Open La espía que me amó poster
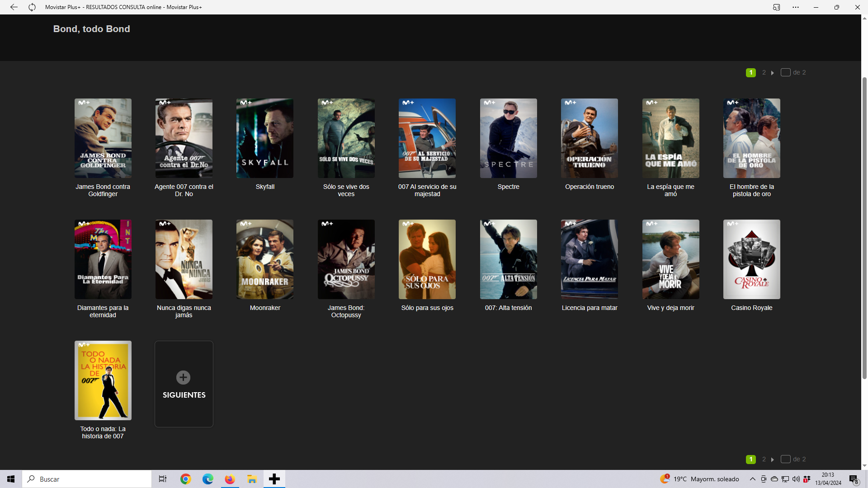The image size is (868, 488). [x=671, y=138]
